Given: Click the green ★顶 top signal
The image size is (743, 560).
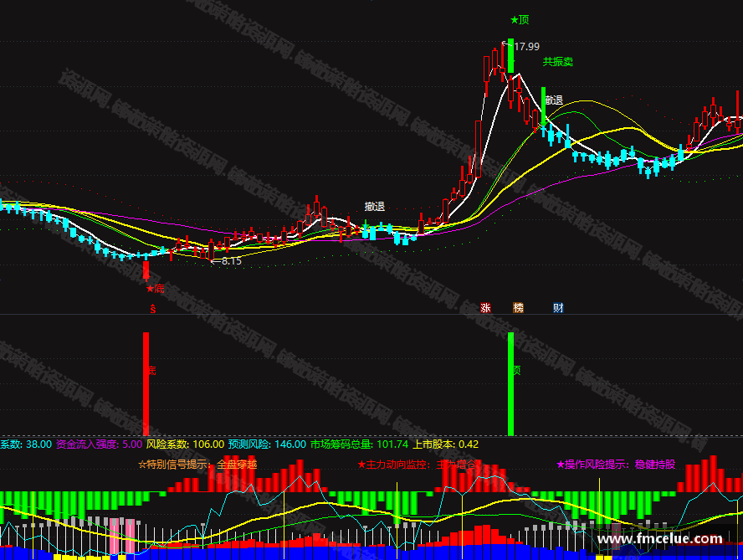Looking at the screenshot, I should point(520,20).
